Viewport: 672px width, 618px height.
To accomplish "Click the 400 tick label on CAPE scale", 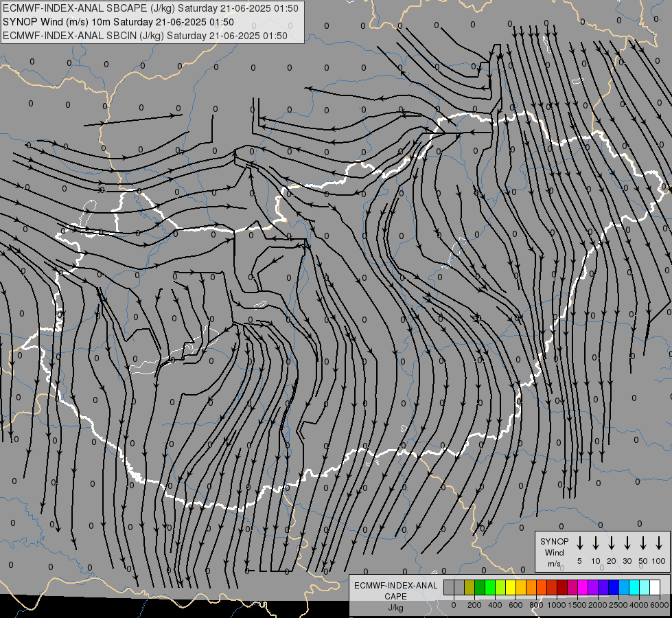I will (495, 605).
